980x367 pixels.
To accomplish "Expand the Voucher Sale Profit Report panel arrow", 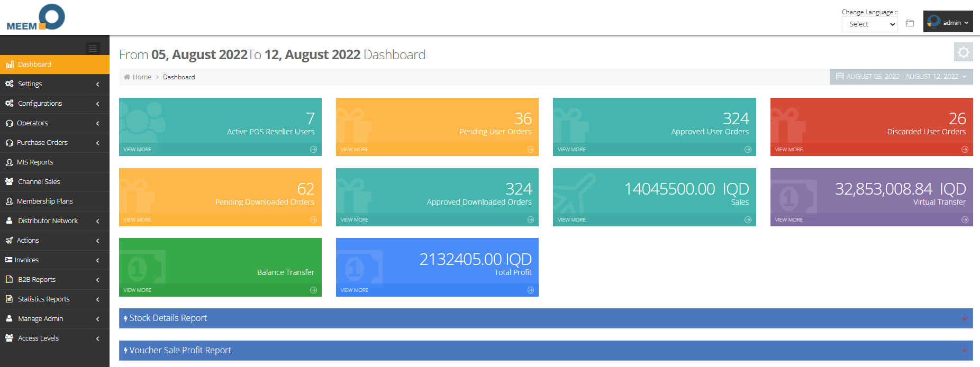I will point(964,351).
